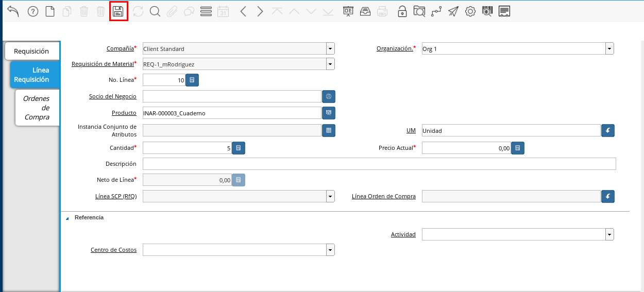Click the Descripción text field
Image resolution: width=644 pixels, height=292 pixels.
(x=379, y=164)
